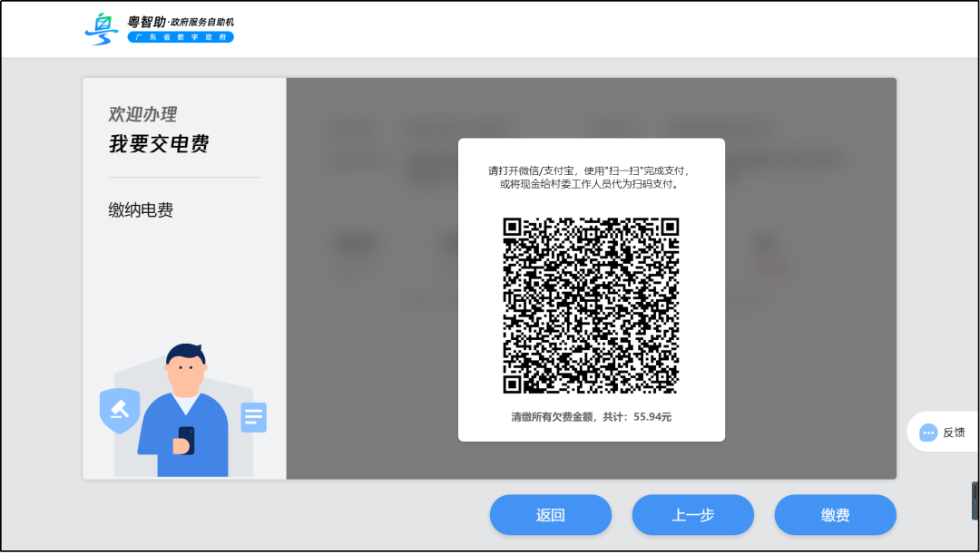Click the 上一步 button
980x554 pixels.
(x=695, y=514)
